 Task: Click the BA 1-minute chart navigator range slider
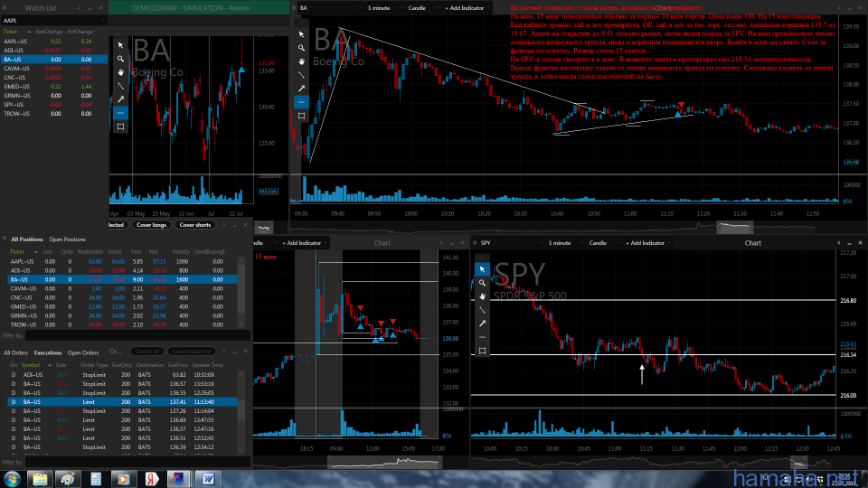click(734, 226)
